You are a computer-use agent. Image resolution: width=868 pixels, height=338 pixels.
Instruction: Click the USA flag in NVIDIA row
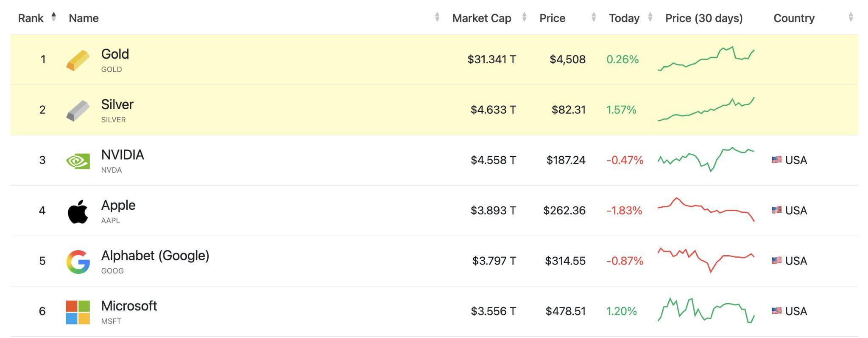[x=776, y=160]
